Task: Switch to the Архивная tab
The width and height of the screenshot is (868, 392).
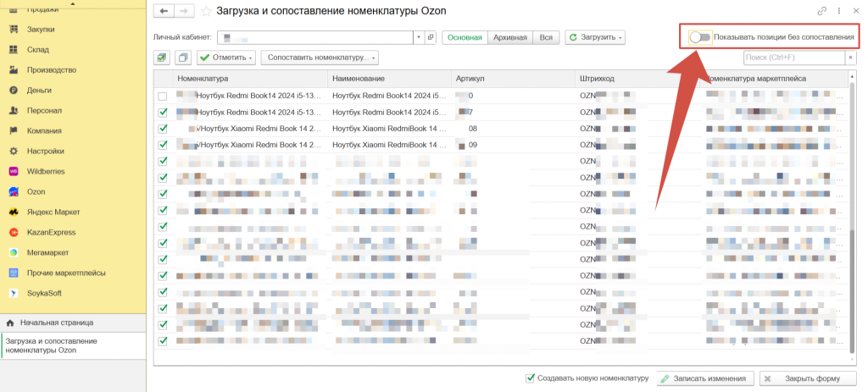Action: click(x=510, y=37)
